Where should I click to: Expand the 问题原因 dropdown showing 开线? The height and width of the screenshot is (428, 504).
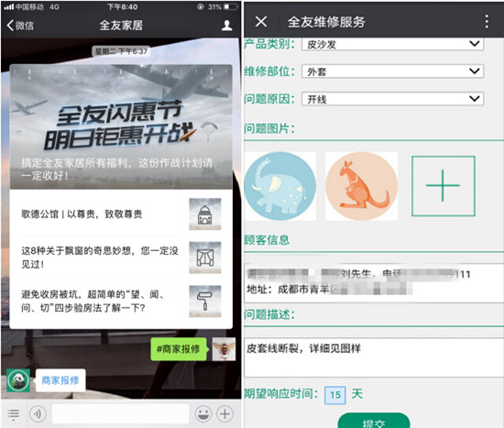click(x=392, y=99)
